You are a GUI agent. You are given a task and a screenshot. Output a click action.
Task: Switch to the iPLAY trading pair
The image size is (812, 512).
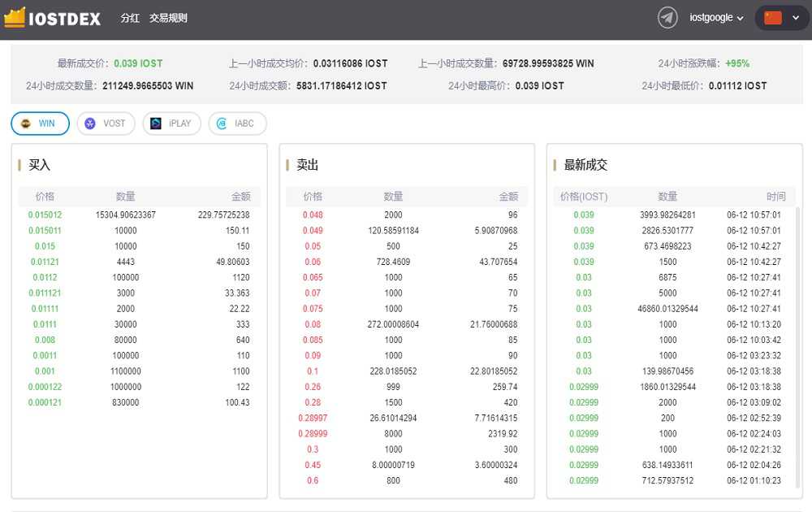tap(172, 124)
